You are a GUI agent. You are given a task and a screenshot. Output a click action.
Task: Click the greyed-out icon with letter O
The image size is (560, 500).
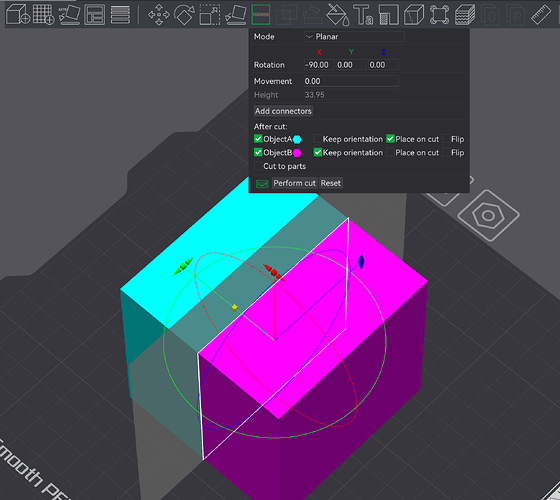point(490,15)
